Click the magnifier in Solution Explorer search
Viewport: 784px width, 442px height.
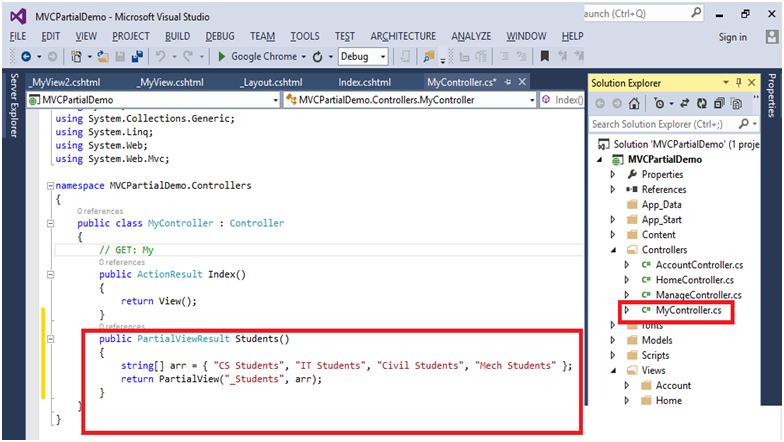click(744, 124)
